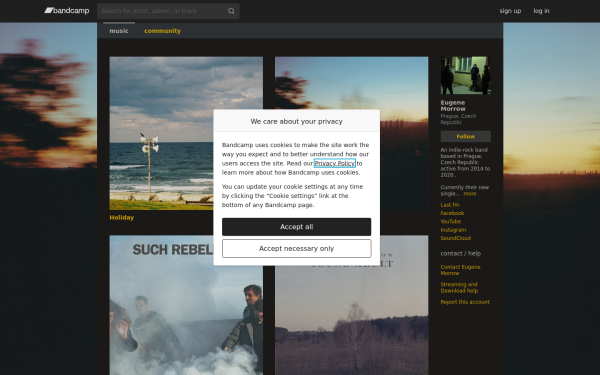Click the Eugene Morrow band photo
600x375 pixels.
coord(465,75)
